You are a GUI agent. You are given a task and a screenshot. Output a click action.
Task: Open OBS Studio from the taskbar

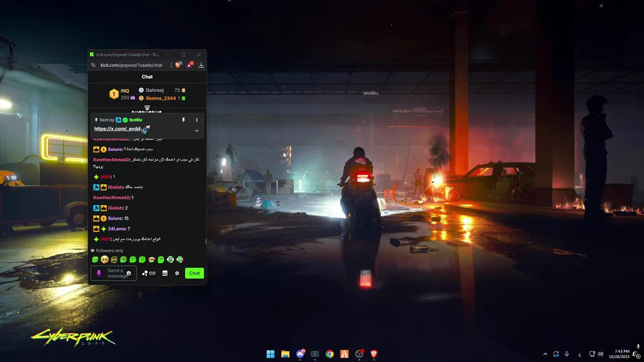(x=359, y=354)
